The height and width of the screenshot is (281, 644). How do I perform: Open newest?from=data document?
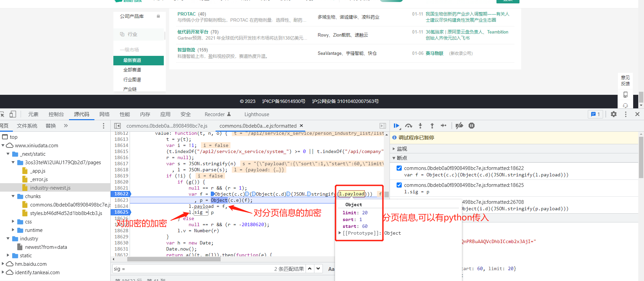pyautogui.click(x=46, y=247)
